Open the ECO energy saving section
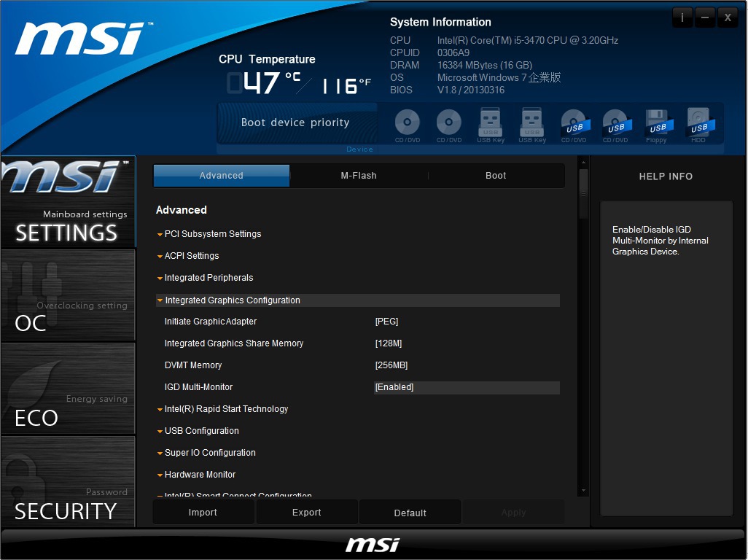This screenshot has height=560, width=748. 69,388
